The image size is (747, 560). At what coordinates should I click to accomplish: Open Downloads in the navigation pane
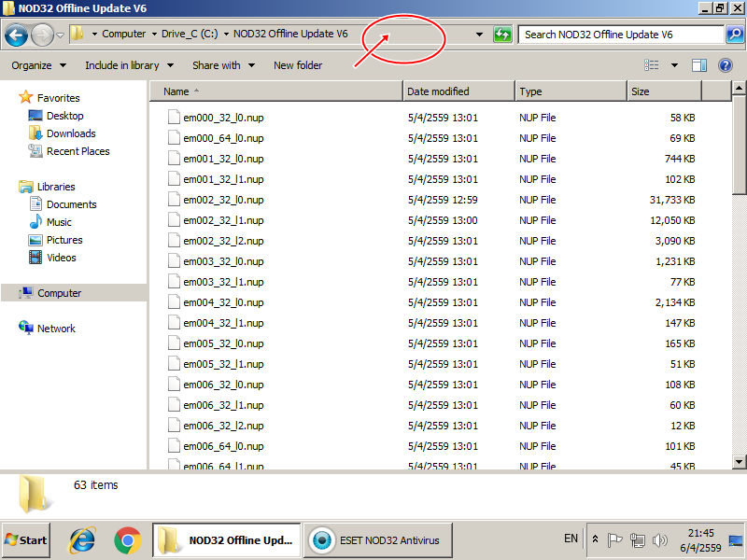tap(71, 133)
